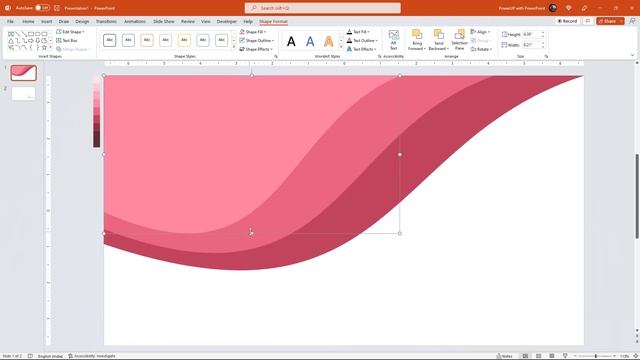640x360 pixels.
Task: Open the Shape Fill dropdown
Action: pyautogui.click(x=253, y=32)
